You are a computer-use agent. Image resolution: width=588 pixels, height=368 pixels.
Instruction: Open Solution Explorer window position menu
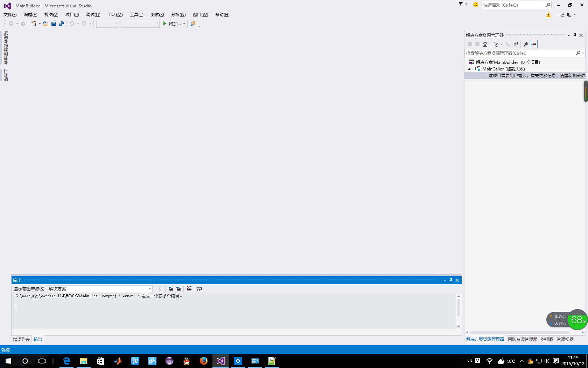[569, 35]
